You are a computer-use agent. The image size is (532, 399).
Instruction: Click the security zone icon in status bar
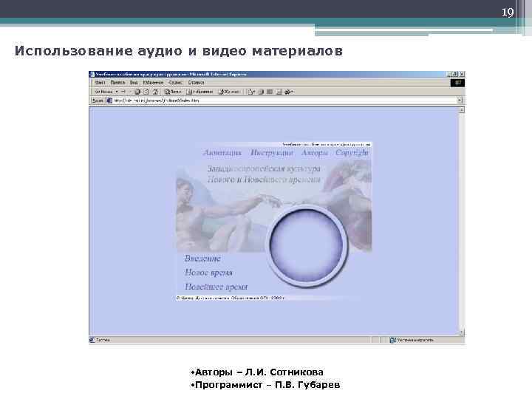click(392, 340)
